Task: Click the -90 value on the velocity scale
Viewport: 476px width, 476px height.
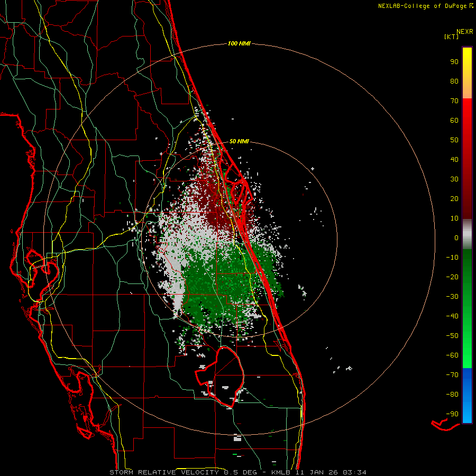Action: tap(452, 414)
